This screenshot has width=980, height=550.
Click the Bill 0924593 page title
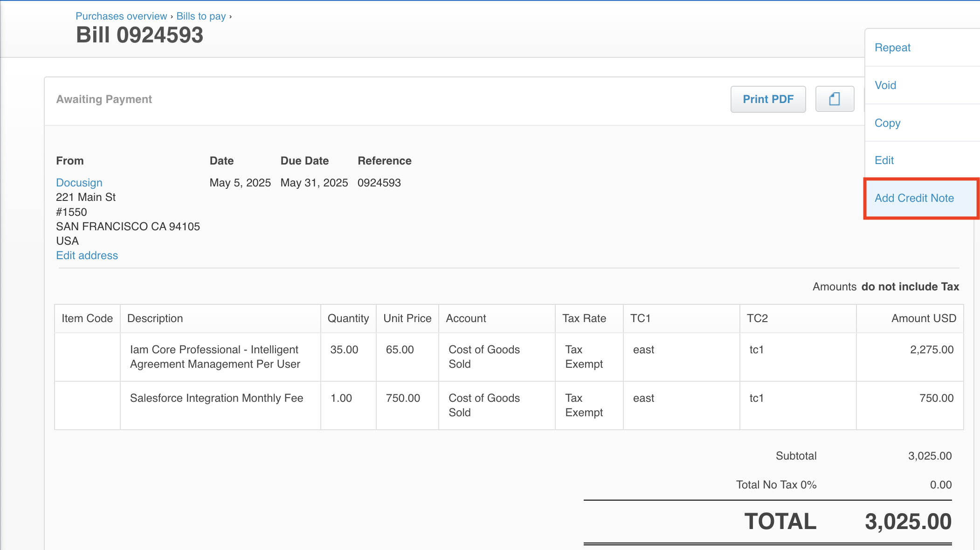point(139,35)
